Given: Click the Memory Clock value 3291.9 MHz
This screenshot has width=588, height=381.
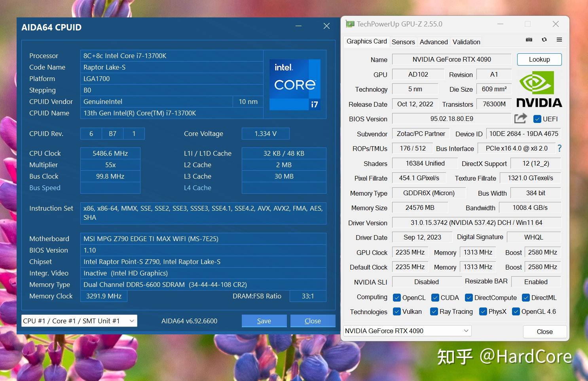Looking at the screenshot, I should tap(104, 296).
